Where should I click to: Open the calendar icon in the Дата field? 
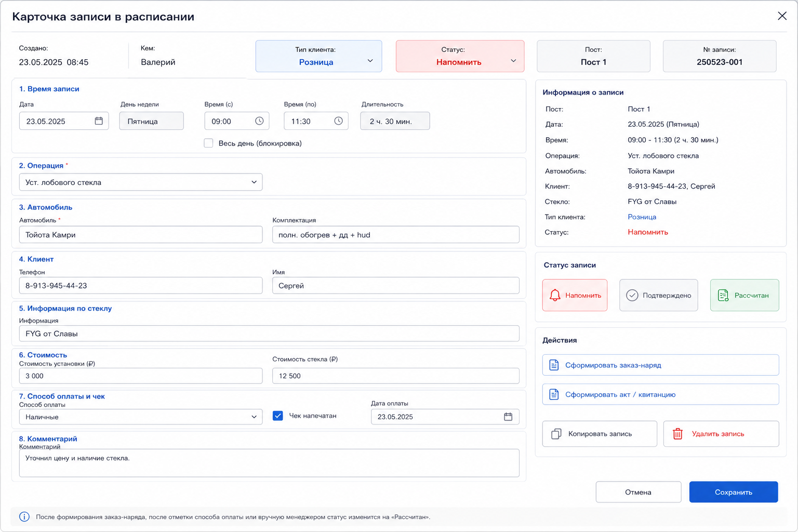point(99,121)
